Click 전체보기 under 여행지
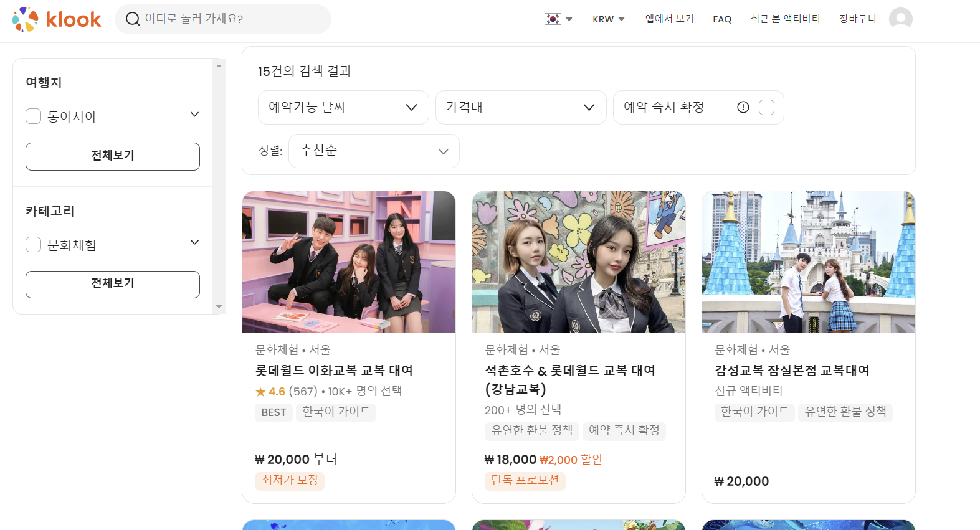 pyautogui.click(x=113, y=156)
